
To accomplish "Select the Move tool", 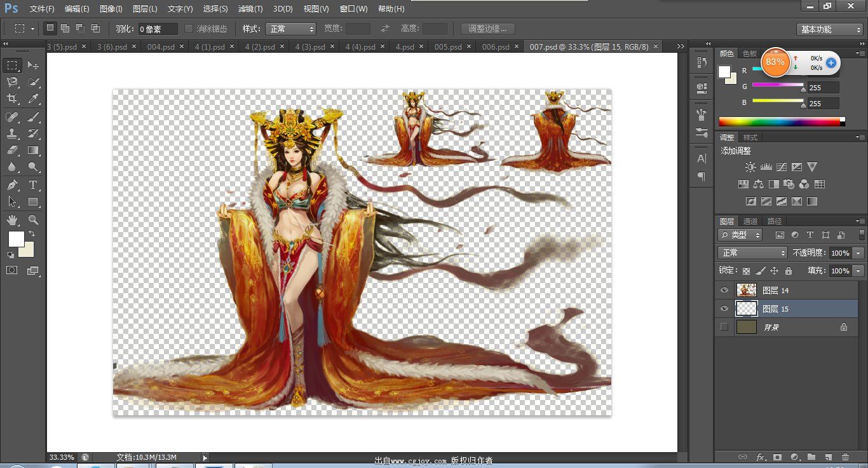I will pos(34,65).
